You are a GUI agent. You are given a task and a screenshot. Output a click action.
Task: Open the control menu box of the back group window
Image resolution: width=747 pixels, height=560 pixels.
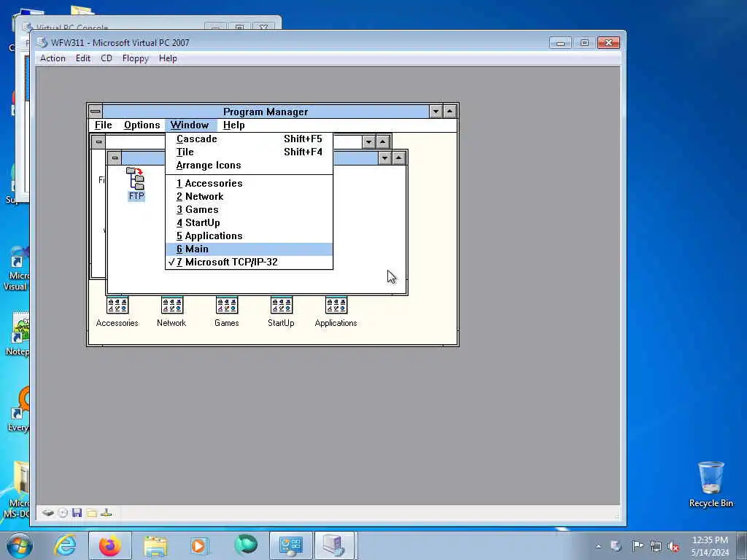(x=98, y=141)
